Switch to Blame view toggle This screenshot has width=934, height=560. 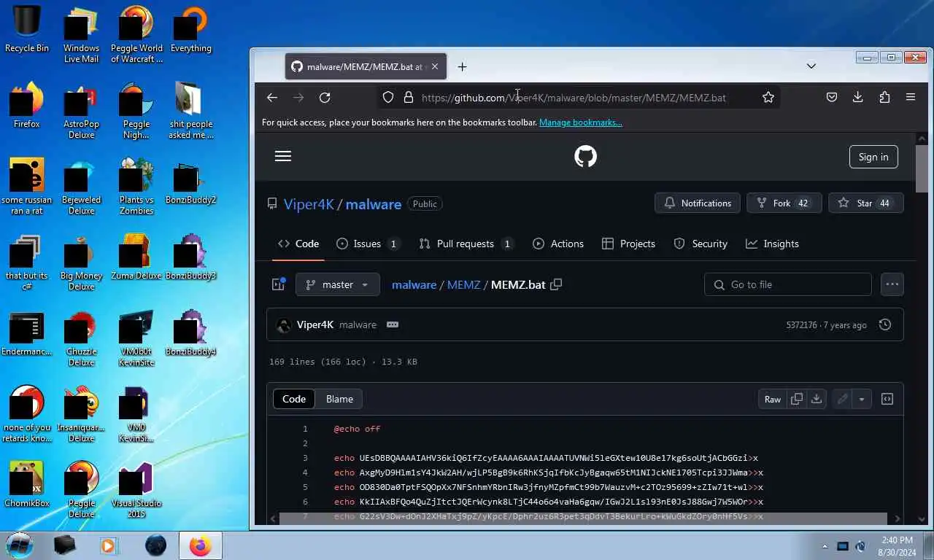tap(339, 399)
